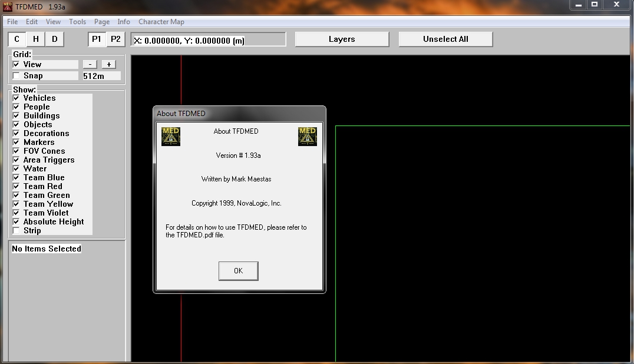Click the About TFDMED dialog title bar
Image resolution: width=634 pixels, height=364 pixels.
coord(239,114)
